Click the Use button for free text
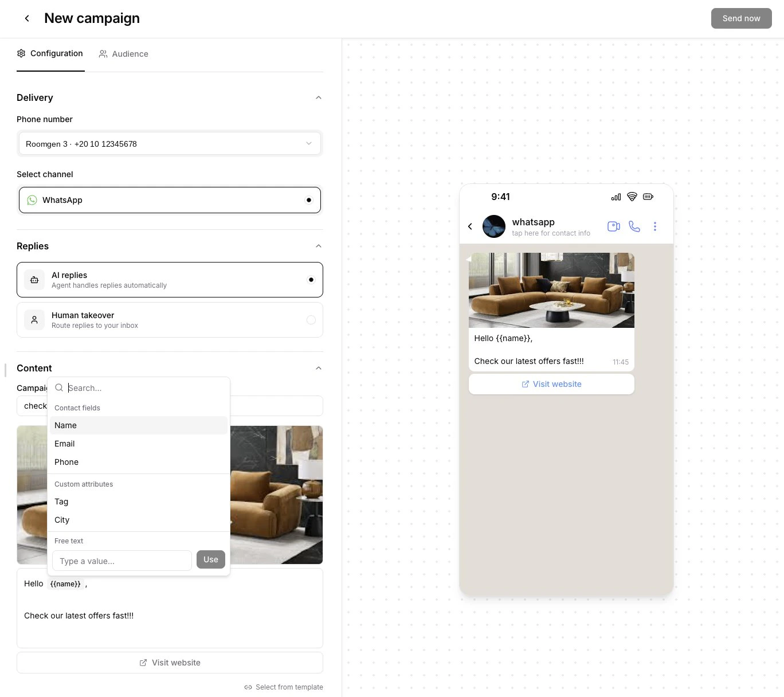 coord(211,559)
